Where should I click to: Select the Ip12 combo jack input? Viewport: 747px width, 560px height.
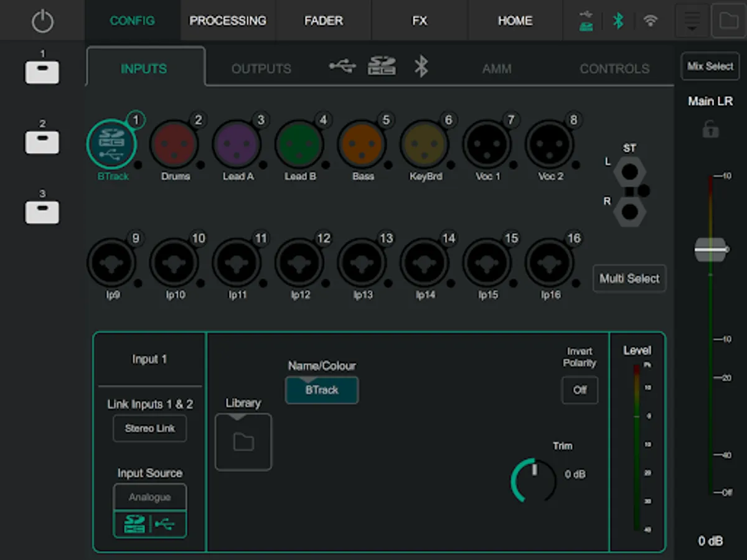[300, 263]
